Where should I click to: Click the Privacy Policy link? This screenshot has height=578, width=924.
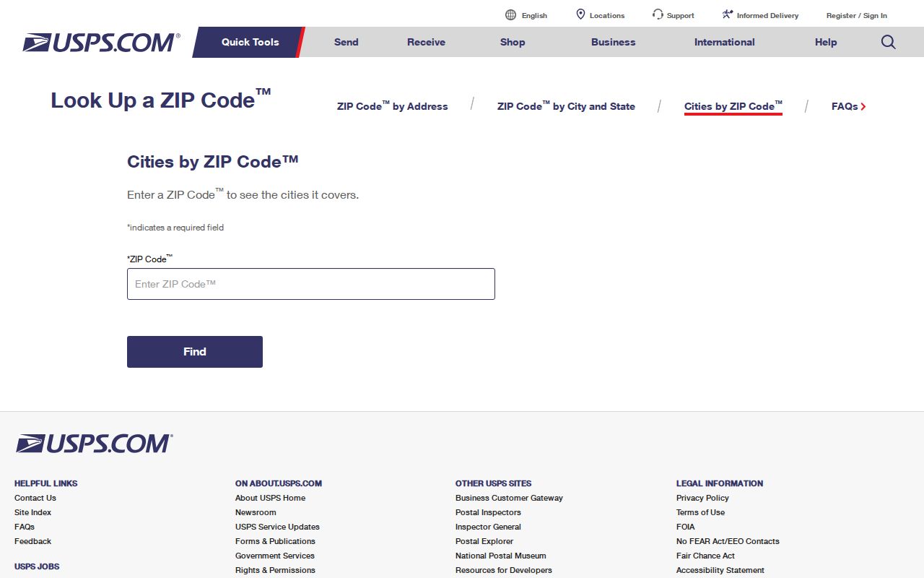[702, 498]
